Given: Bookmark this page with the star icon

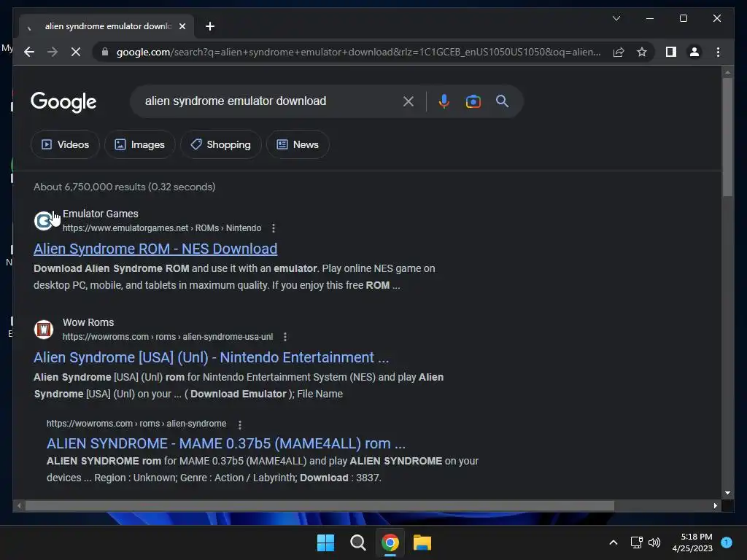Looking at the screenshot, I should (x=642, y=52).
